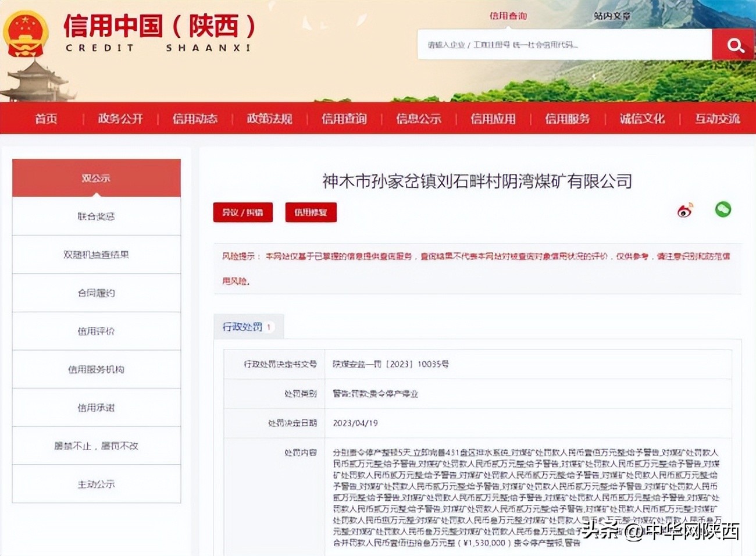Screen dimensions: 756x556
Task: Open 双随机抽查结果 from the sidebar
Action: (x=96, y=254)
